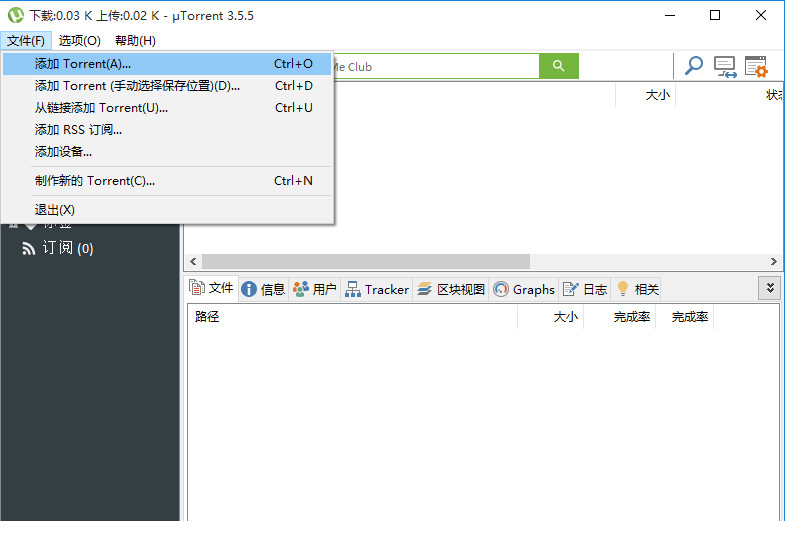785x541 pixels.
Task: Open the magnifier search icon in the toolbar
Action: (x=693, y=66)
